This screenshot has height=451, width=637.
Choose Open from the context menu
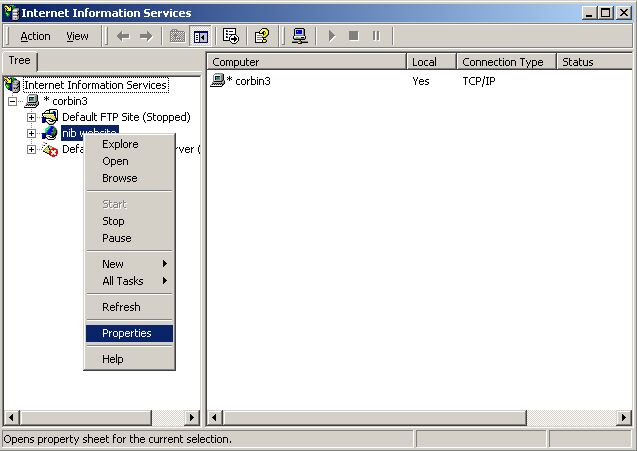(129, 161)
